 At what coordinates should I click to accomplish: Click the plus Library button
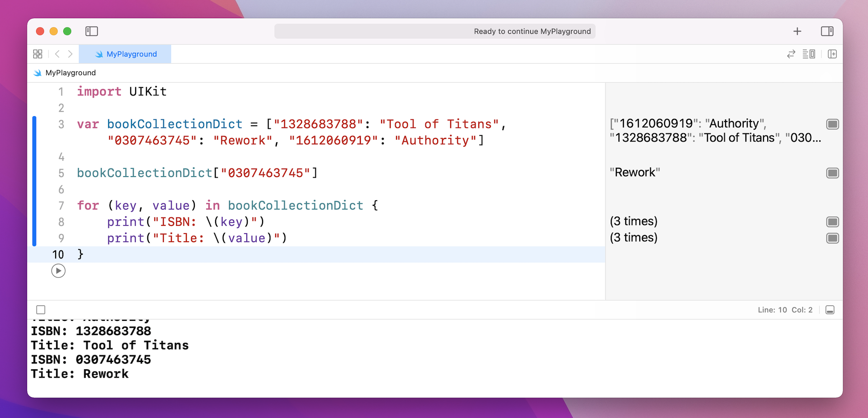coord(797,31)
